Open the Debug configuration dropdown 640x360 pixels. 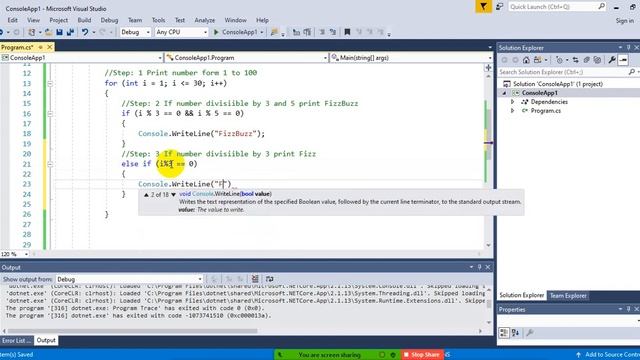[135, 32]
